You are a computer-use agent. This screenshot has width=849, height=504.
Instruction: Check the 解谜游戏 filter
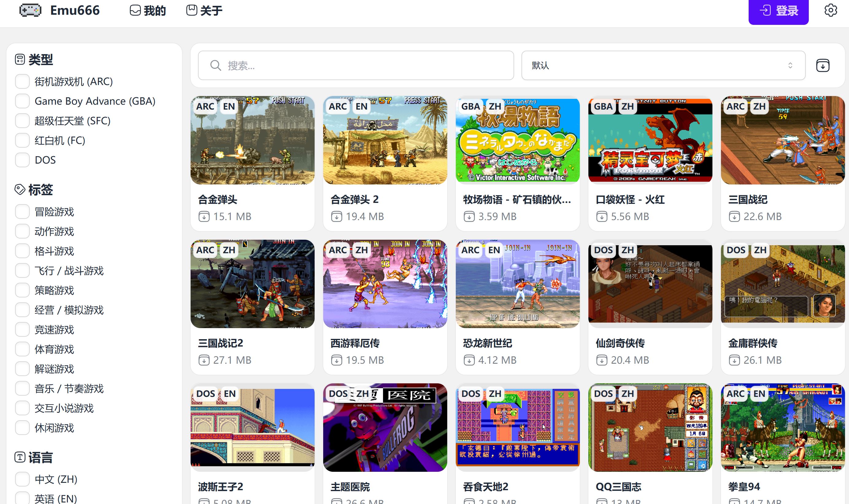pyautogui.click(x=22, y=369)
